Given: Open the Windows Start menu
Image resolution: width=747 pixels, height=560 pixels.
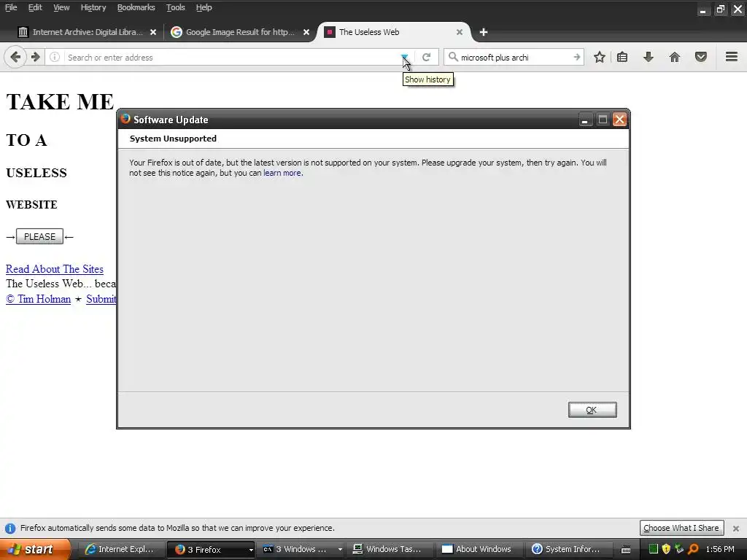Looking at the screenshot, I should click(x=35, y=549).
